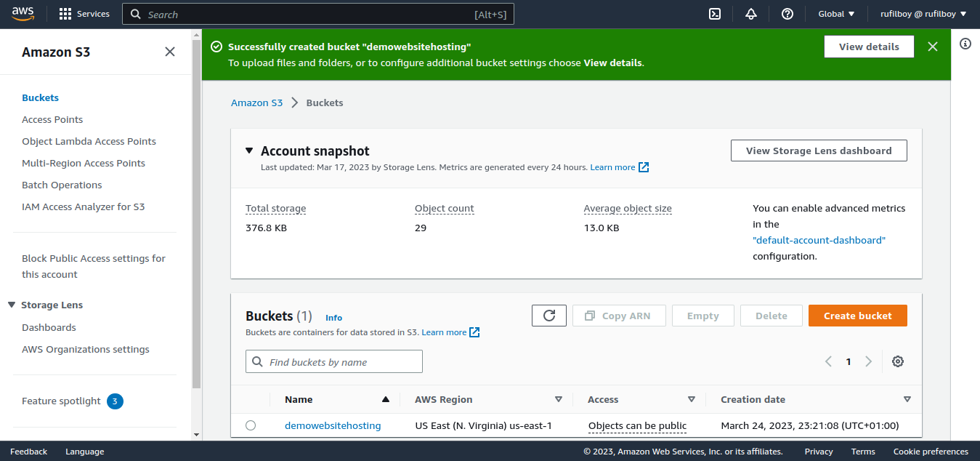Open Privacy footer link
Viewport: 980px width, 461px height.
click(819, 452)
